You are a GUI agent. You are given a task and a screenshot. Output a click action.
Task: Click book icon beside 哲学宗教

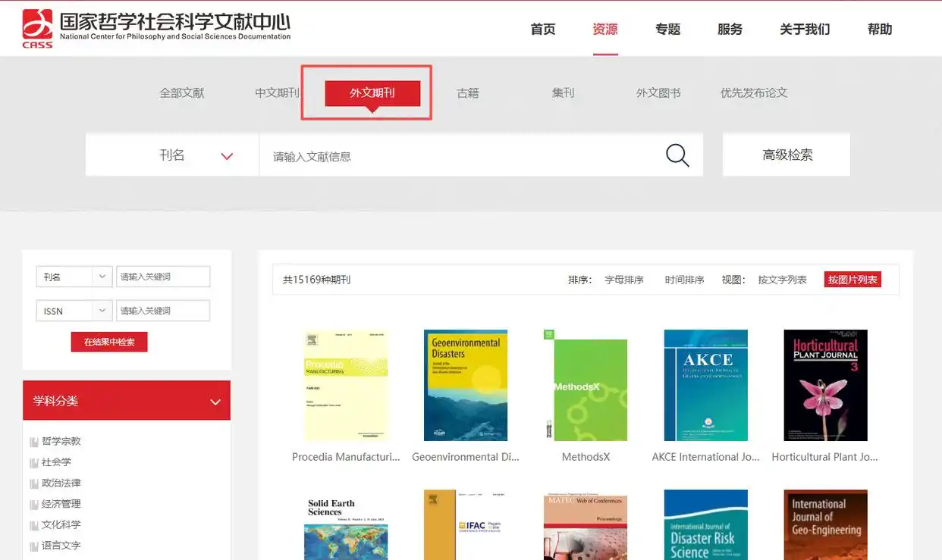[x=33, y=442]
